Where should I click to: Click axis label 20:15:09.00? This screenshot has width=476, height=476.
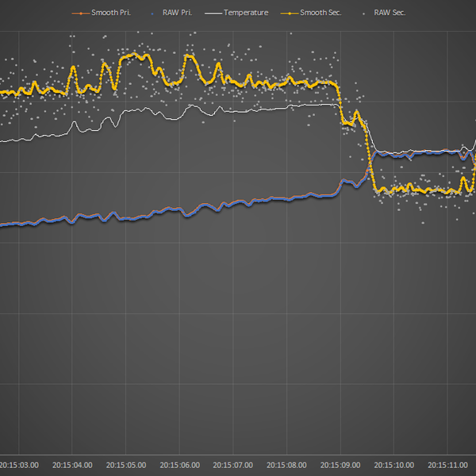point(340,465)
